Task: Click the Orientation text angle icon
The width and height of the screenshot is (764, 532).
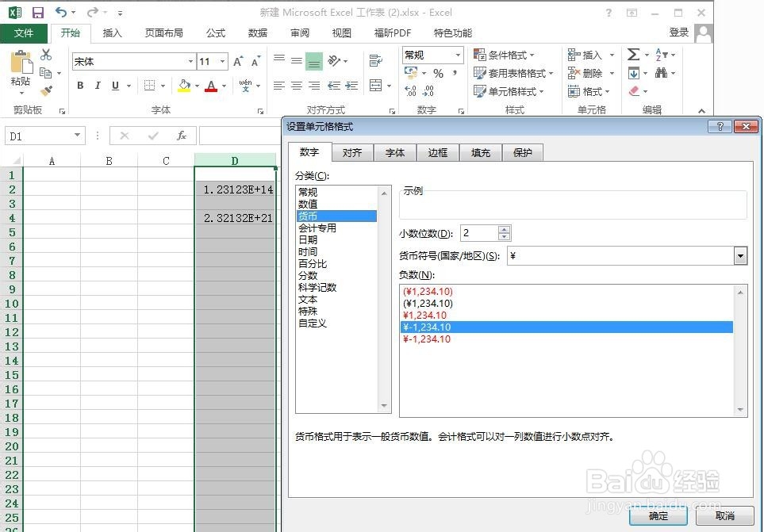Action: (x=334, y=61)
